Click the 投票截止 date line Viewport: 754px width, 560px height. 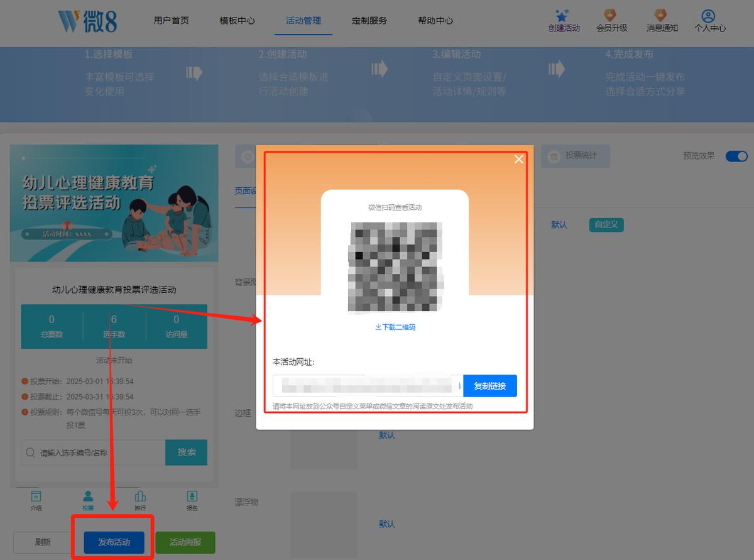point(78,397)
